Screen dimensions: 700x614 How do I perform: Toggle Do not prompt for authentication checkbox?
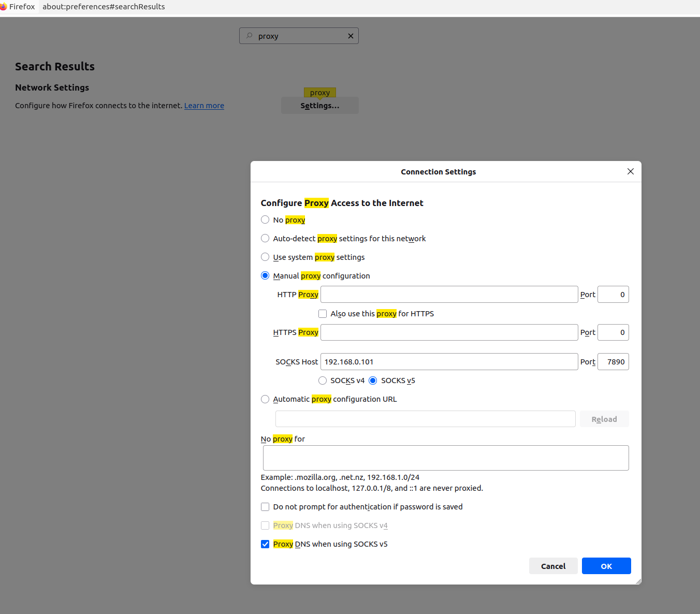coord(265,507)
